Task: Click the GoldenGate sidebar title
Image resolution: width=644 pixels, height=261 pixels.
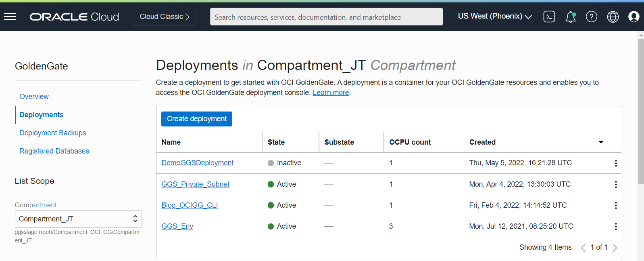Action: tap(42, 66)
